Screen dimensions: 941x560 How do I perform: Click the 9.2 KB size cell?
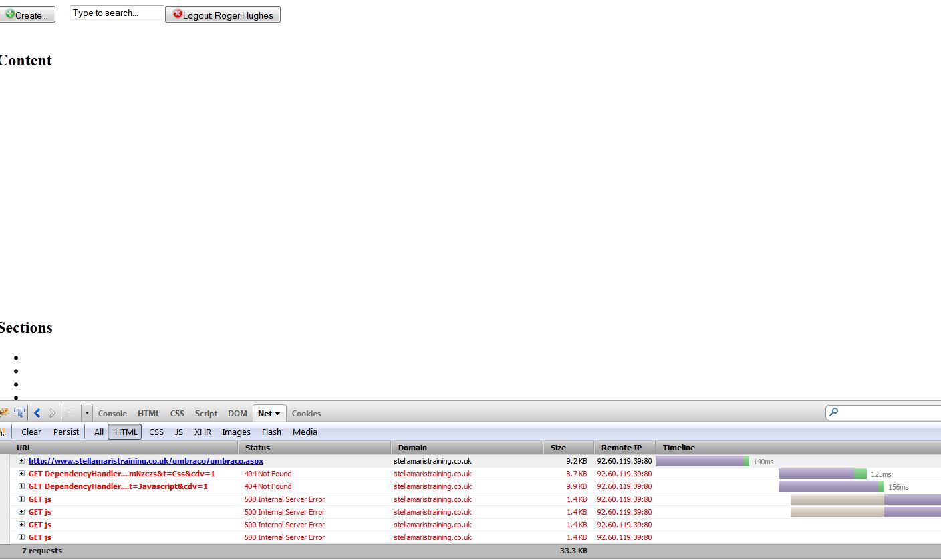pos(577,461)
